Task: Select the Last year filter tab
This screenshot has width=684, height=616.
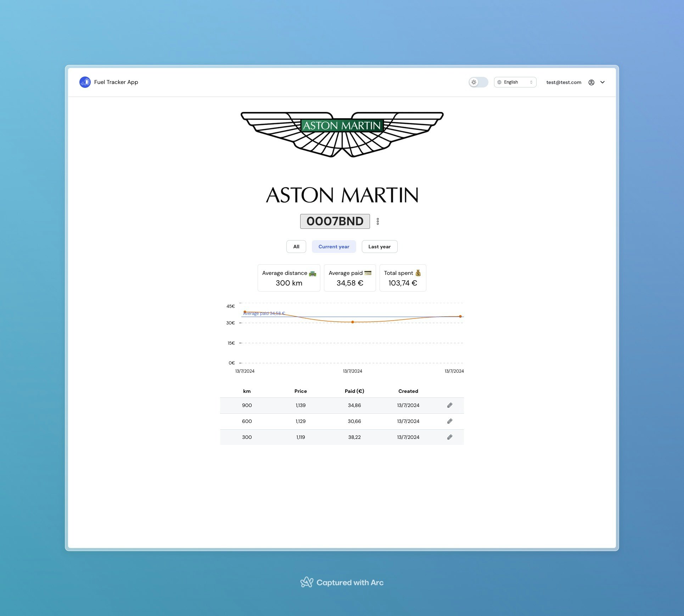Action: point(379,247)
